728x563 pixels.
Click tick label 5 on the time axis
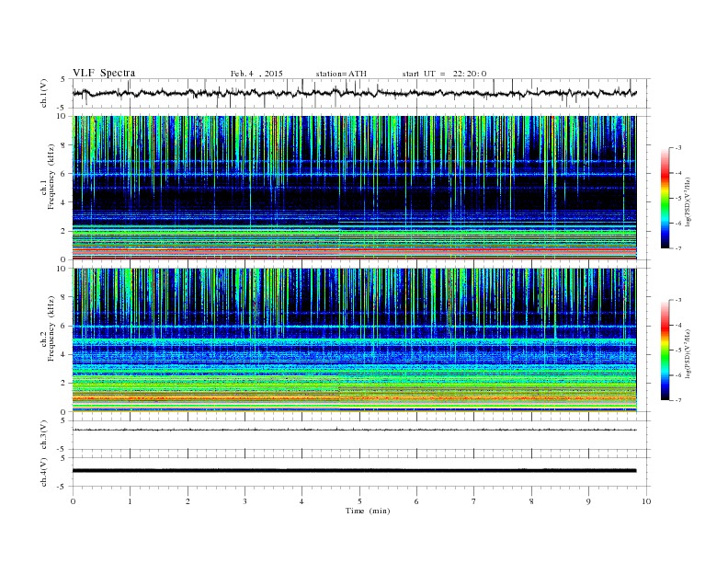coord(359,501)
